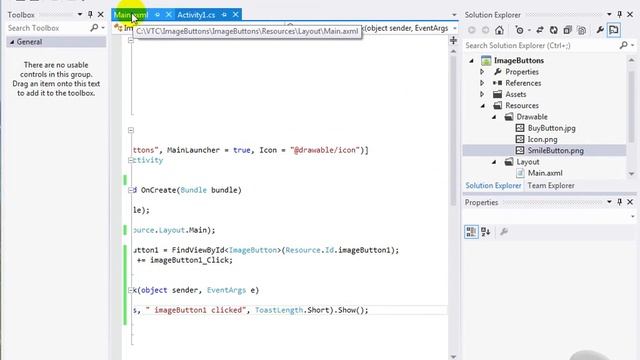The width and height of the screenshot is (640, 360).
Task: Open Pending Changes Filter dropdown arrow
Action: coord(529,30)
